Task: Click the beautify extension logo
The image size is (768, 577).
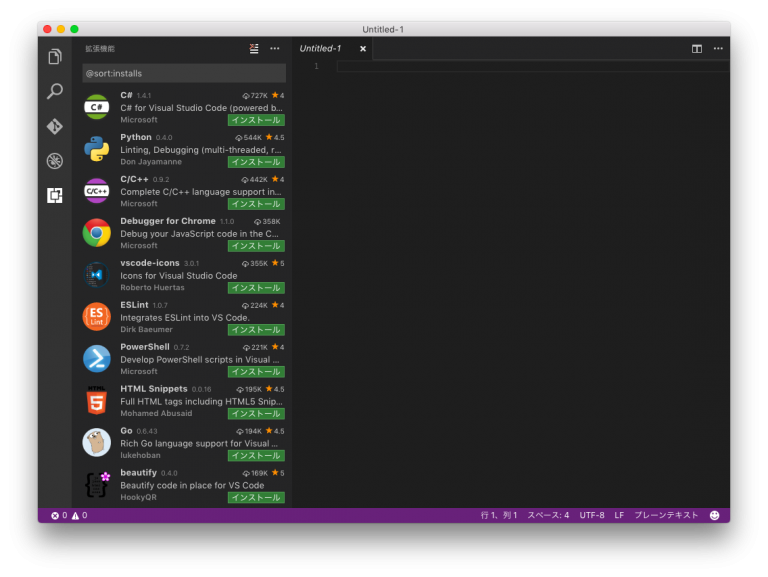Action: [96, 484]
